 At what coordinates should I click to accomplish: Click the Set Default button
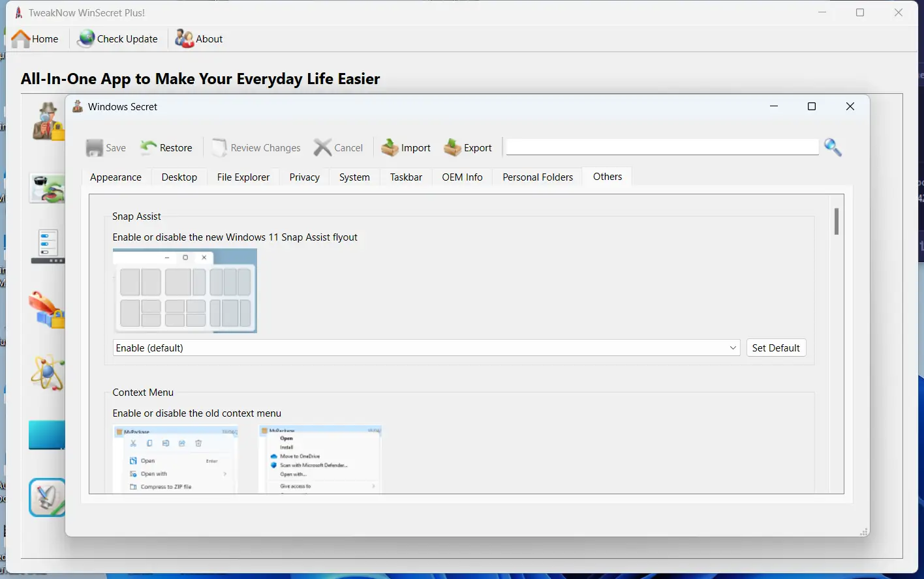776,348
